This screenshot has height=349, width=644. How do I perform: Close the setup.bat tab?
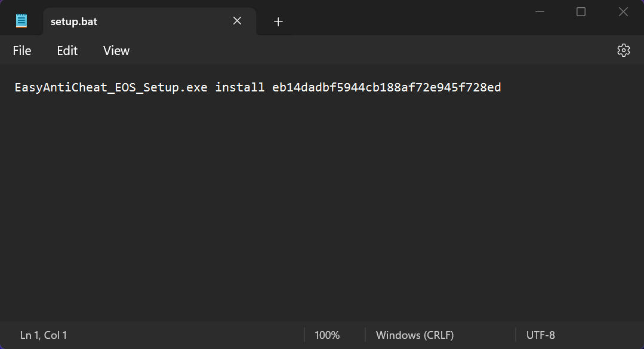(237, 21)
